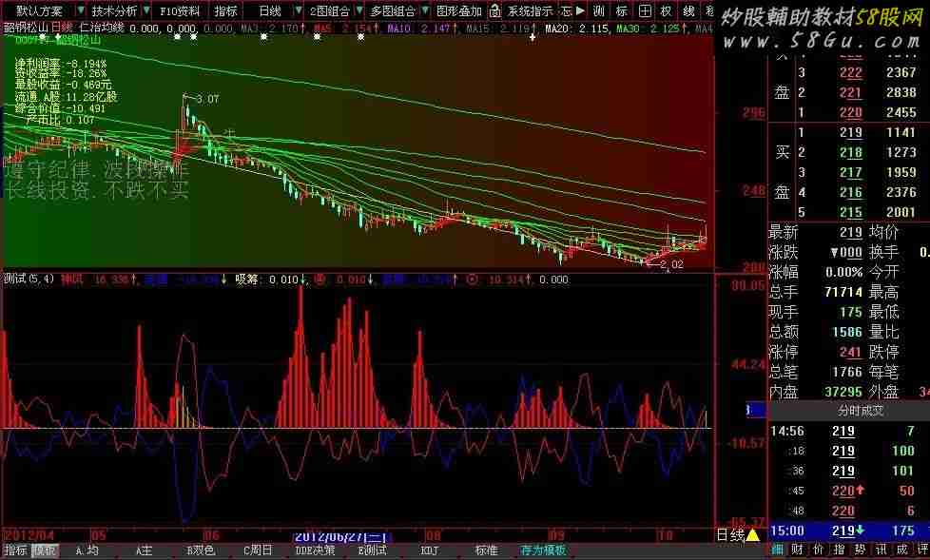Viewport: 930px width, 560px height.
Task: Click the 2.02 low price label
Action: click(x=671, y=264)
